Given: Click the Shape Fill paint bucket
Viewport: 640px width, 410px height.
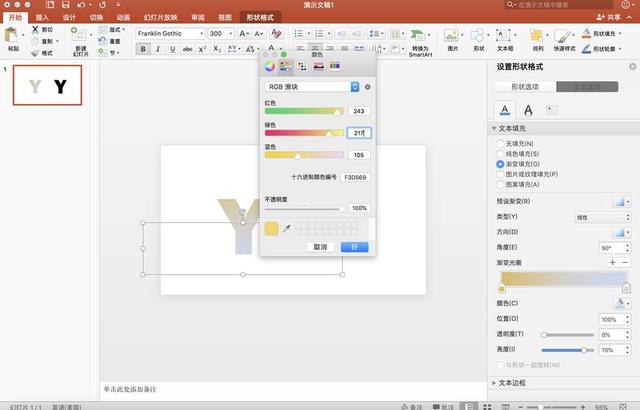Looking at the screenshot, I should click(587, 33).
